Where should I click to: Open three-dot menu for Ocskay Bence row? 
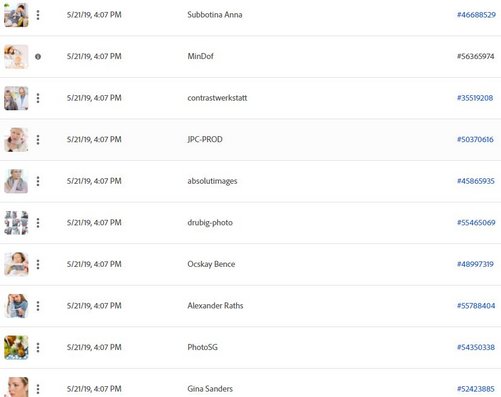pyautogui.click(x=38, y=264)
